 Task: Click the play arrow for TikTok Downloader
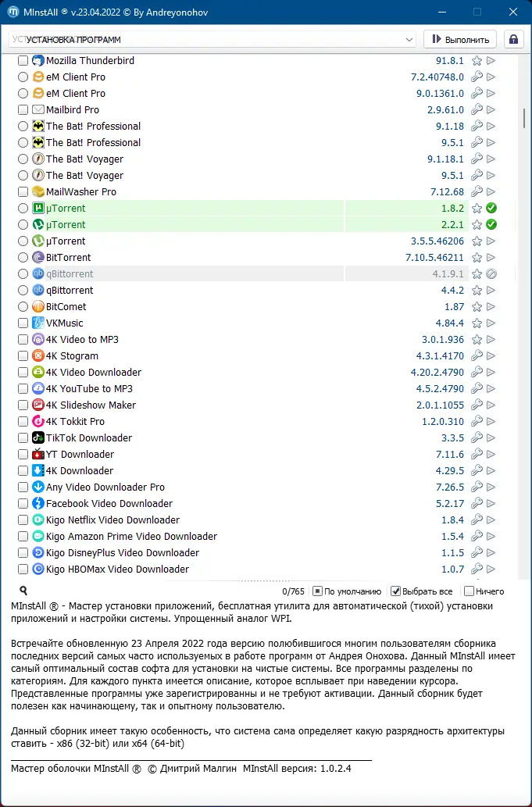pyautogui.click(x=491, y=438)
